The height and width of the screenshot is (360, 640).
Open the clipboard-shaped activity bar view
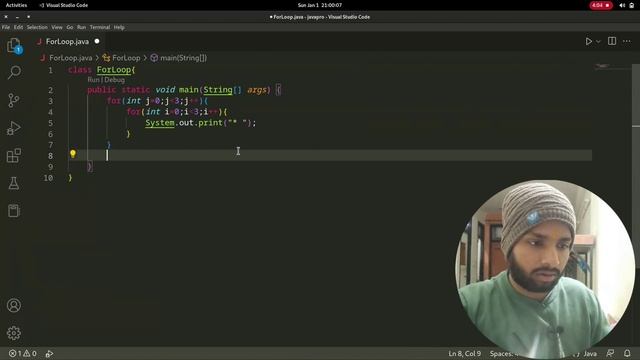coord(13,211)
